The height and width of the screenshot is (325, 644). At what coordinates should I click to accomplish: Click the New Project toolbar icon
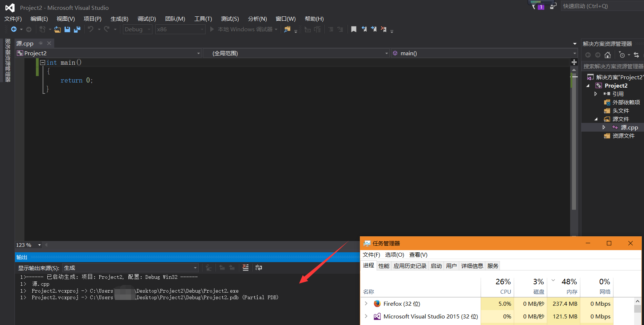(x=43, y=29)
